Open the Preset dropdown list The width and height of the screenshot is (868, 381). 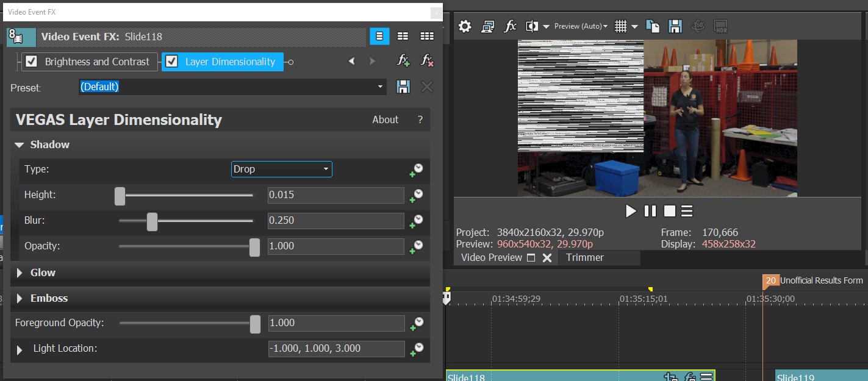[381, 87]
